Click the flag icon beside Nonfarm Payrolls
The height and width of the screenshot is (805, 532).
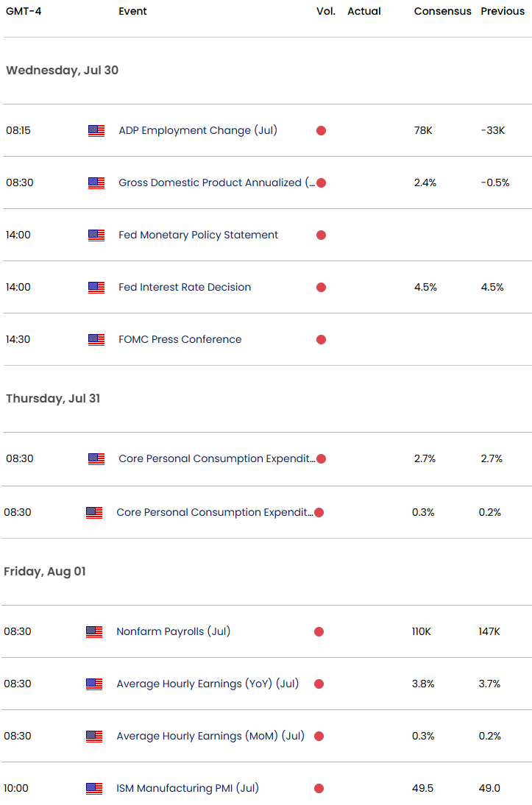(x=94, y=632)
